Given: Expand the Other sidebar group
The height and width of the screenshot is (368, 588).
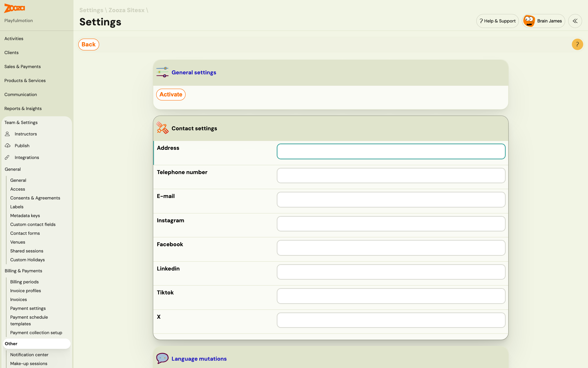Looking at the screenshot, I should click(37, 344).
